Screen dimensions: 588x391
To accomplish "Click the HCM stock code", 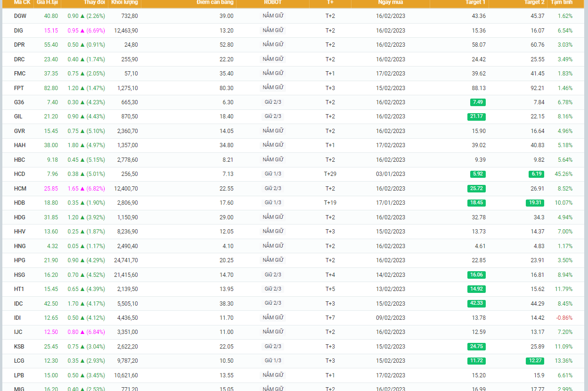I will tap(20, 189).
